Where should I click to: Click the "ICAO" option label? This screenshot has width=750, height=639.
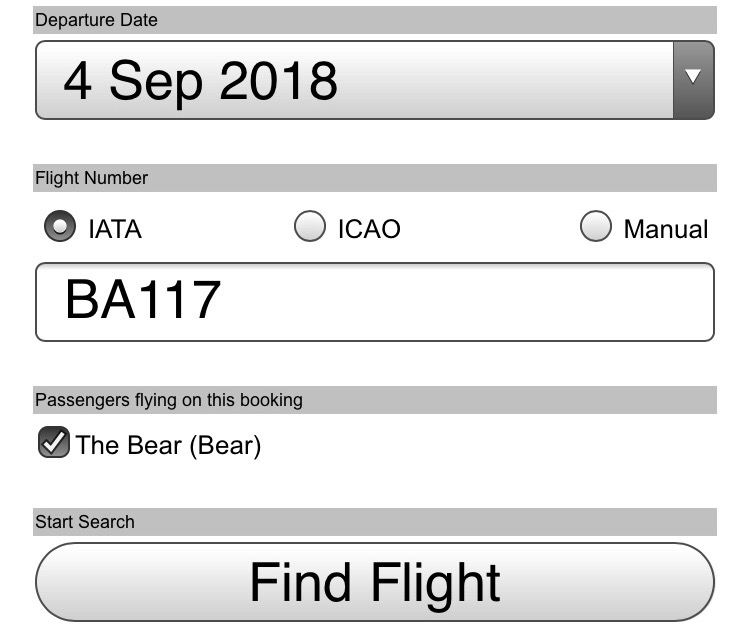(x=369, y=229)
